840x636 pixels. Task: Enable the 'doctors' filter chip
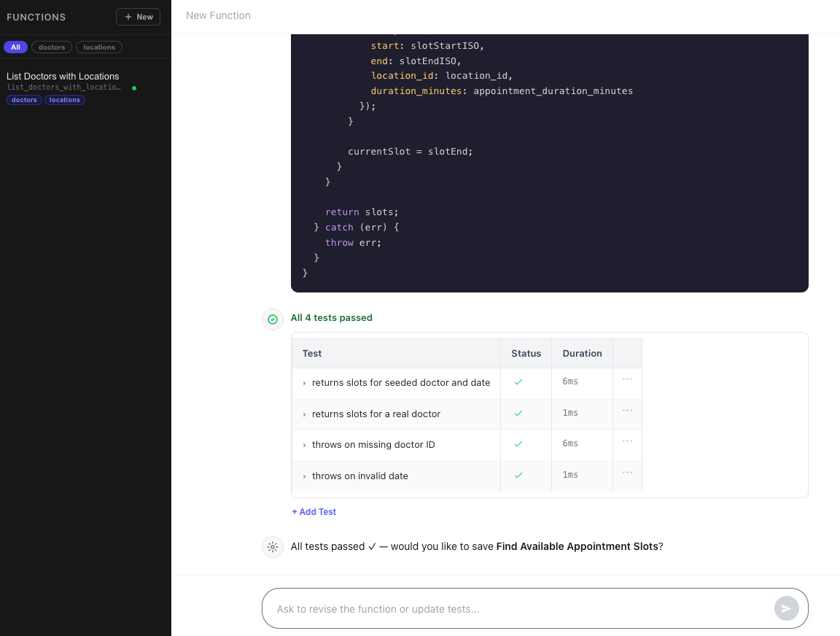pyautogui.click(x=51, y=47)
